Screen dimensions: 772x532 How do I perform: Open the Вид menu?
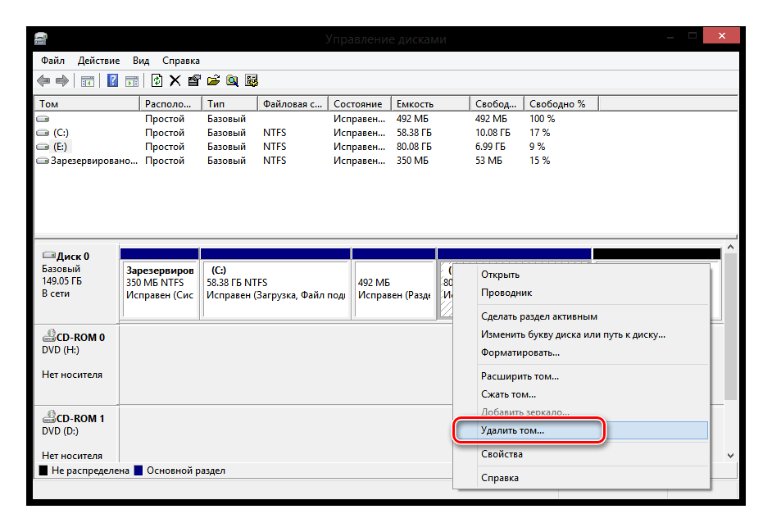coord(141,61)
